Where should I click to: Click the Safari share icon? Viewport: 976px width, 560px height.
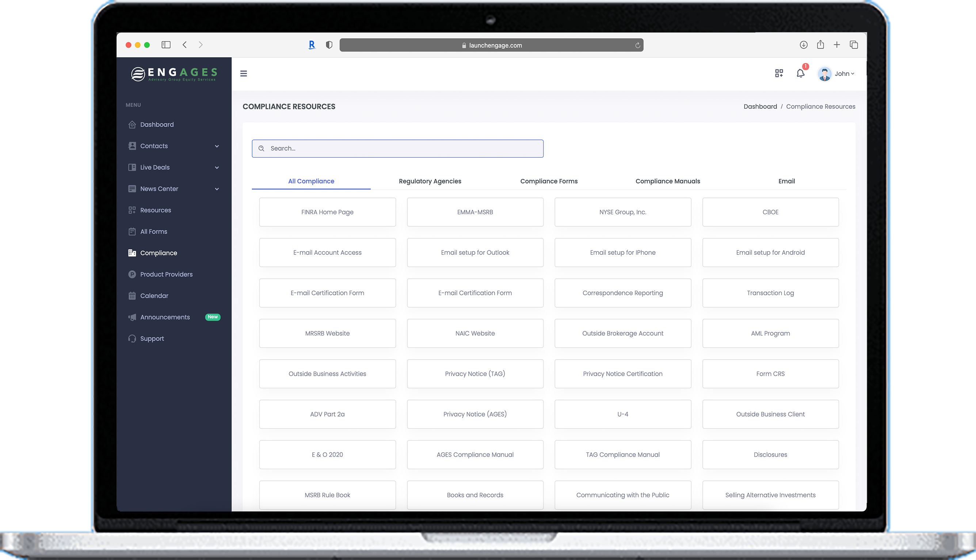coord(820,45)
